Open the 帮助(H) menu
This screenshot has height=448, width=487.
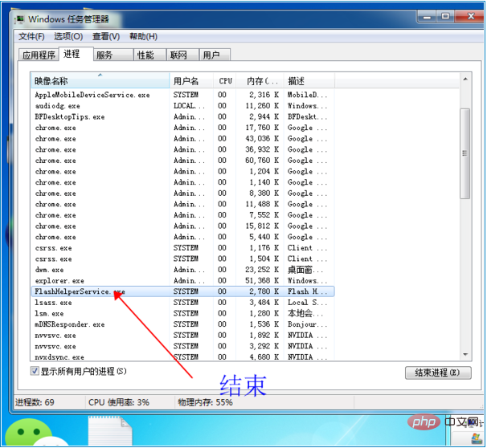point(143,37)
